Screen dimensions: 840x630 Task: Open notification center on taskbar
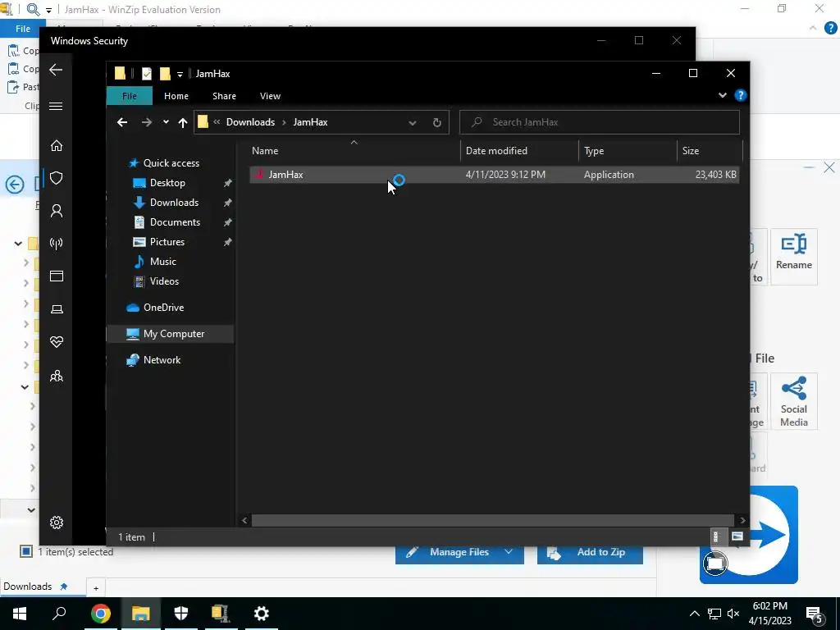pyautogui.click(x=815, y=614)
